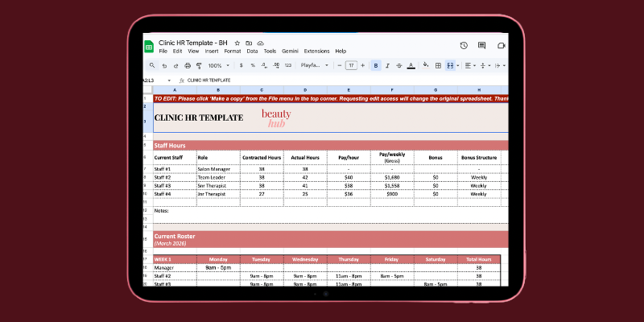
Task: Format as percent
Action: (253, 66)
